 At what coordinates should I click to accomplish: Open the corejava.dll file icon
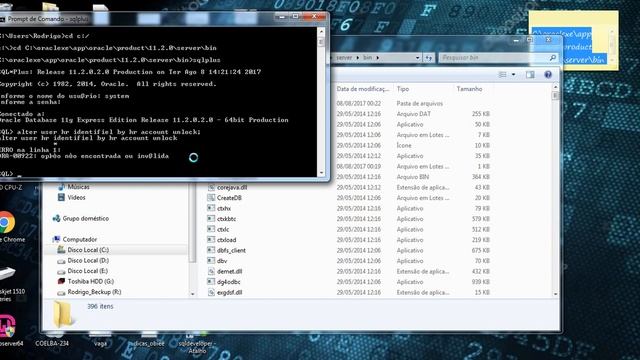click(211, 187)
